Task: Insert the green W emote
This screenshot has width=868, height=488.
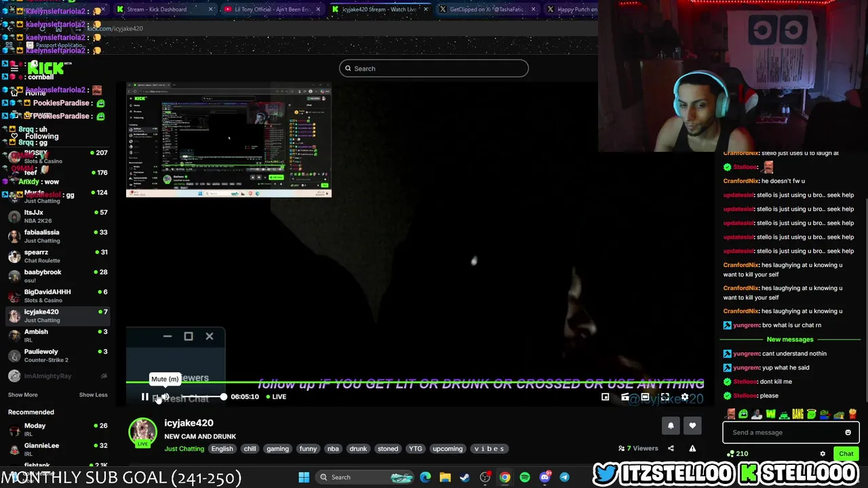Action: click(x=770, y=414)
